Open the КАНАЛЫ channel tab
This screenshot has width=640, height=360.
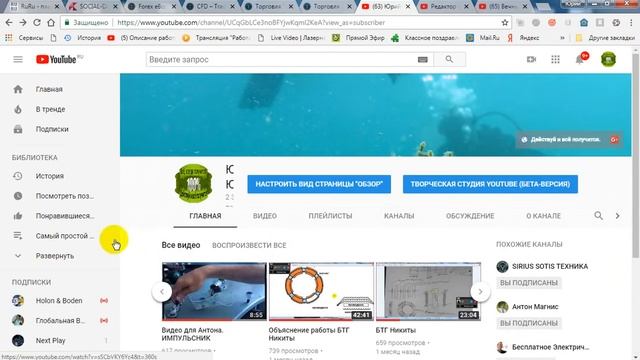(399, 216)
